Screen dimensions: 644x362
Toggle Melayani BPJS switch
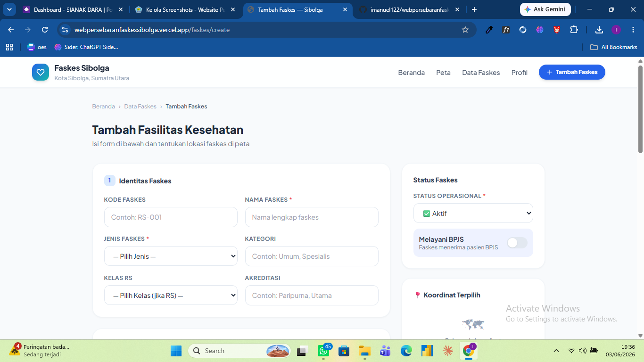[517, 243]
